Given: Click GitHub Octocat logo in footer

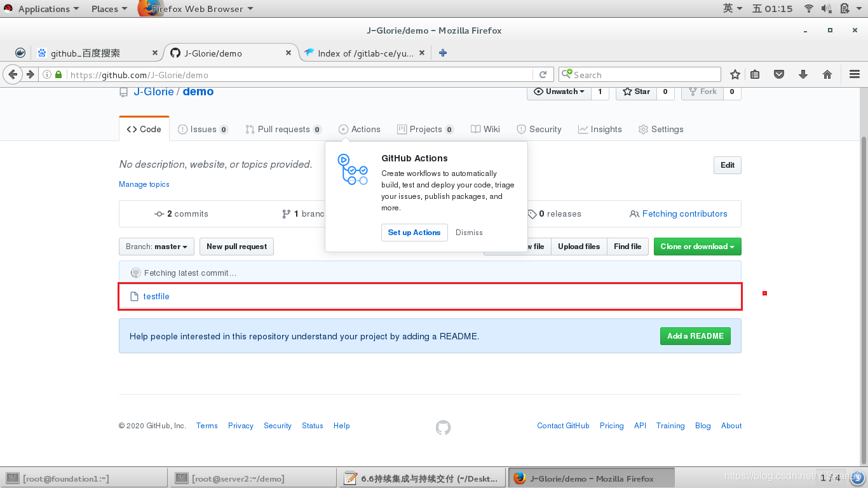Looking at the screenshot, I should point(444,428).
